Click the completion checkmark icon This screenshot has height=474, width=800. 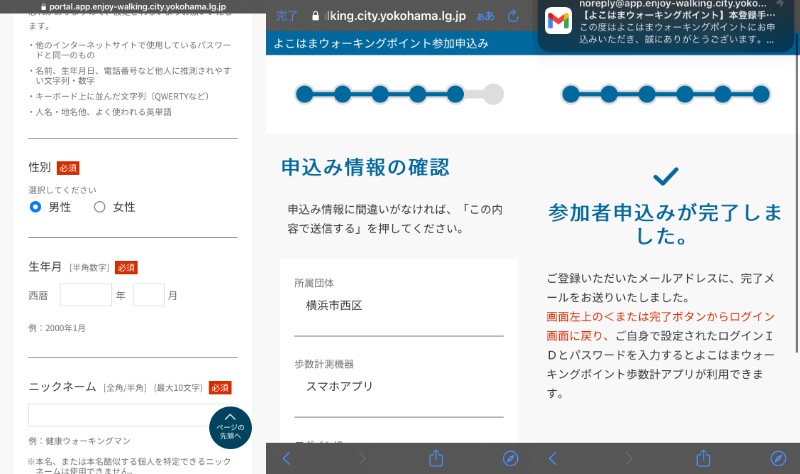[666, 176]
